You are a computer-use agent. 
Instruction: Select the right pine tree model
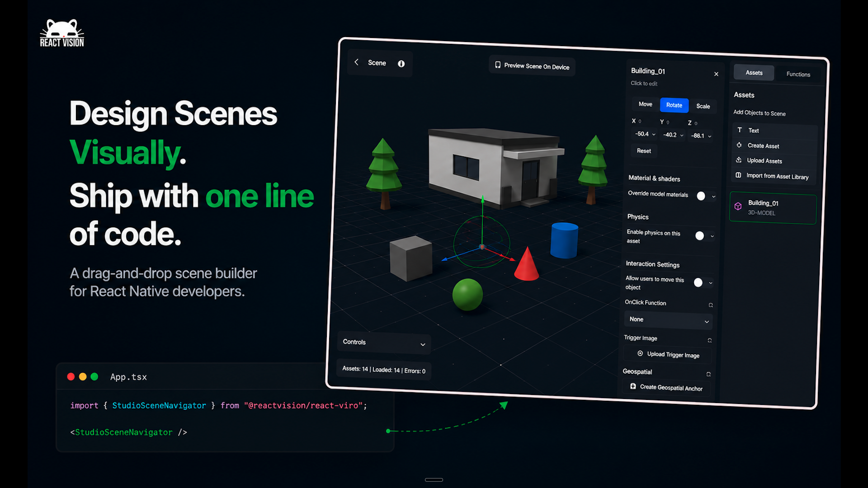tap(594, 169)
